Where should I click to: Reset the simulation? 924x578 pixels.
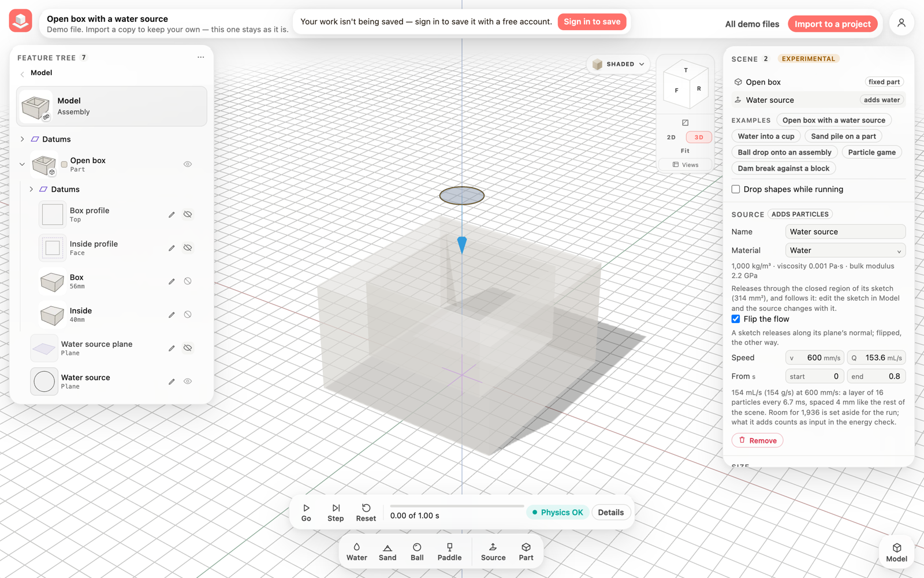[366, 513]
